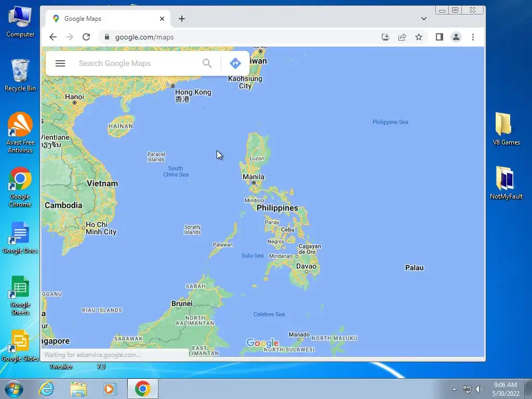Click the network tray icon

point(467,389)
